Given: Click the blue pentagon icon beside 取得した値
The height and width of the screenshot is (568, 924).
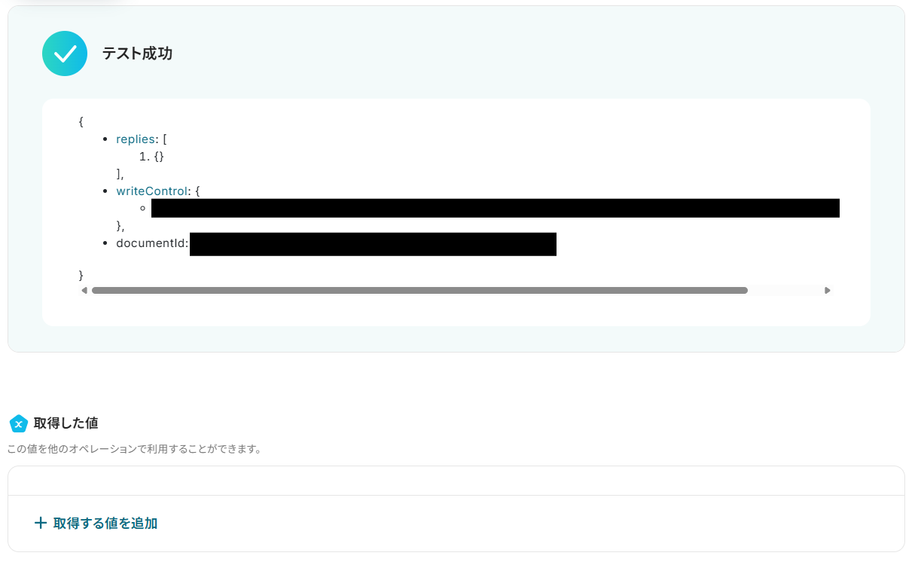Looking at the screenshot, I should click(x=19, y=423).
